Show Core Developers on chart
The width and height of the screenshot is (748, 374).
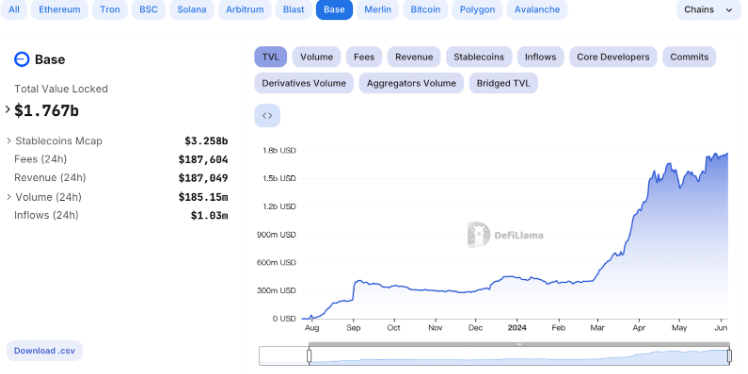613,57
